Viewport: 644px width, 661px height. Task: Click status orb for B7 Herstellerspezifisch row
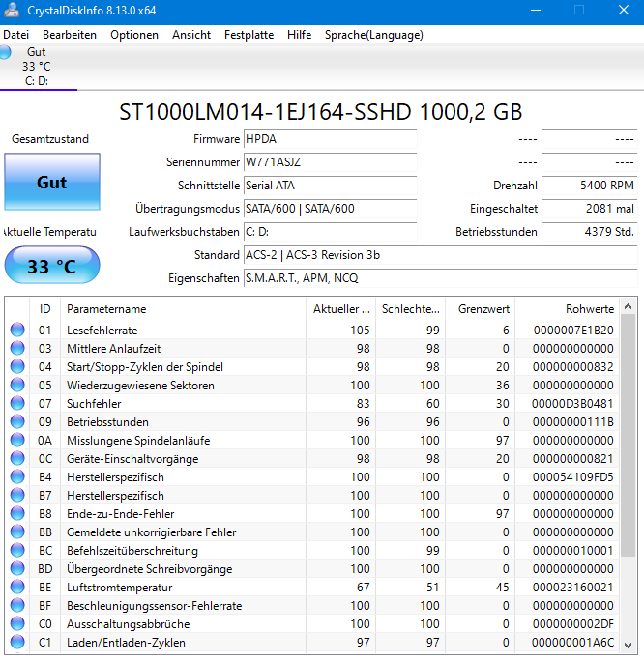tap(17, 496)
